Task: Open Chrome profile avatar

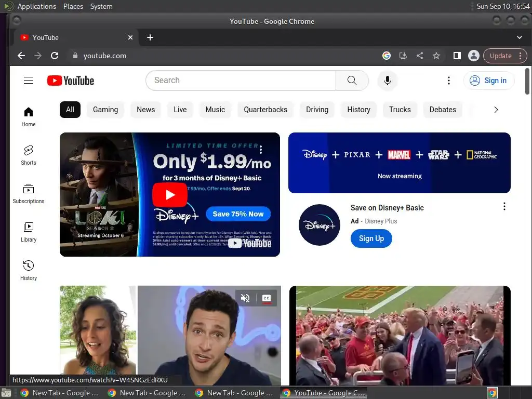Action: tap(474, 56)
